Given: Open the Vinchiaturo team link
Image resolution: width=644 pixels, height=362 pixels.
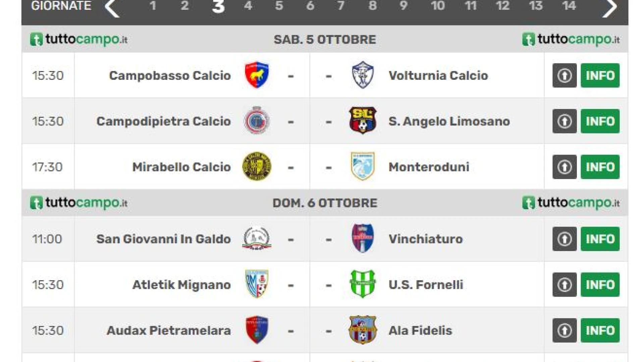Looking at the screenshot, I should (426, 239).
